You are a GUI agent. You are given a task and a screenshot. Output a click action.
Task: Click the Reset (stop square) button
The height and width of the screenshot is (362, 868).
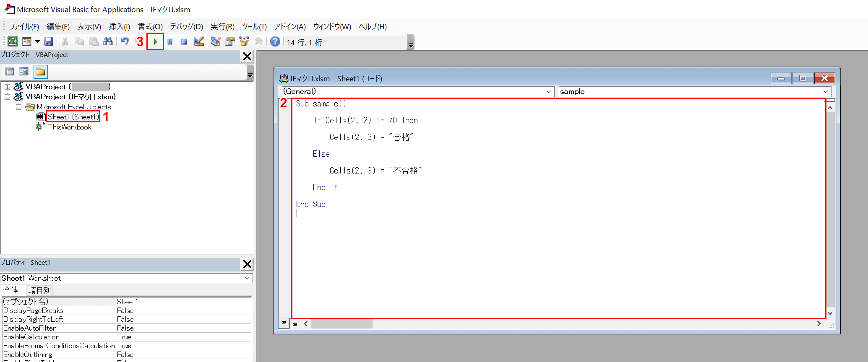click(184, 42)
